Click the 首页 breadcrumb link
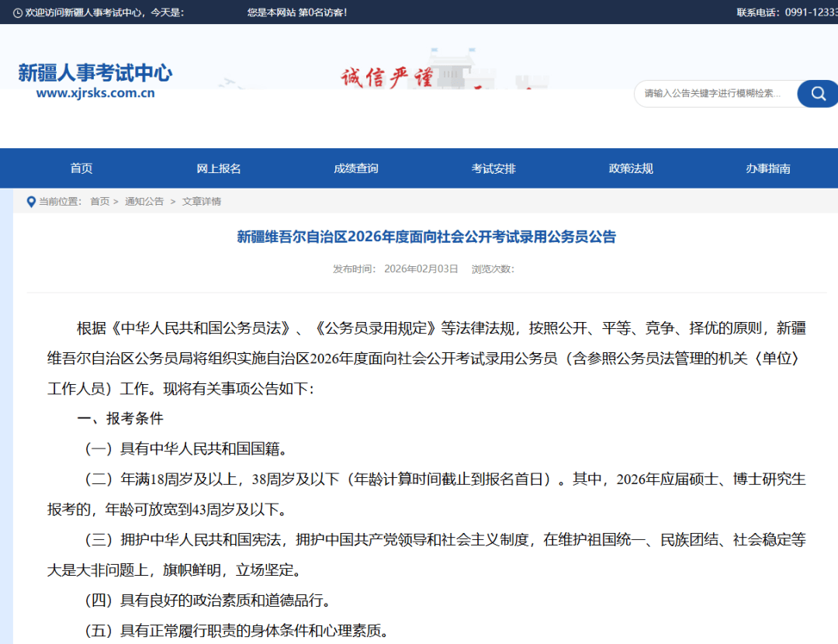 [x=99, y=202]
